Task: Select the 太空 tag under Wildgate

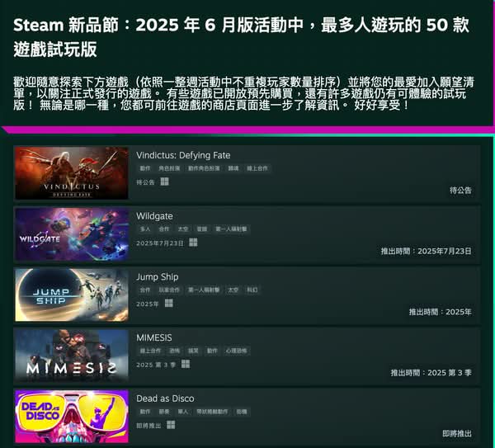Action: (x=183, y=229)
